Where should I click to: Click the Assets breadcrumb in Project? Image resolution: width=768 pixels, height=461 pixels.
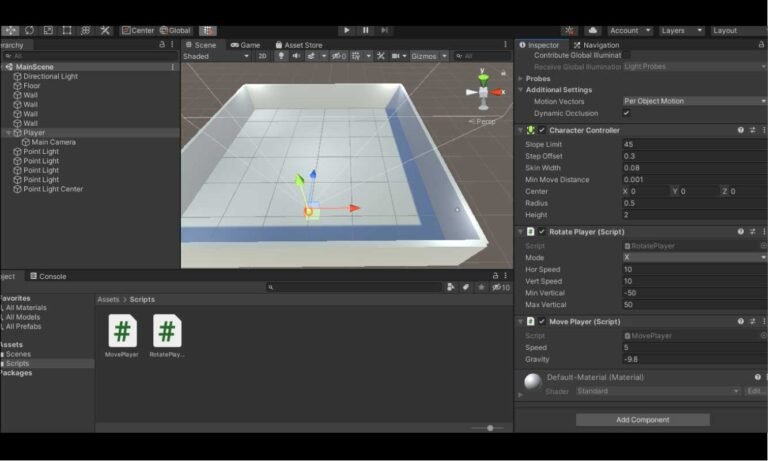coord(108,299)
